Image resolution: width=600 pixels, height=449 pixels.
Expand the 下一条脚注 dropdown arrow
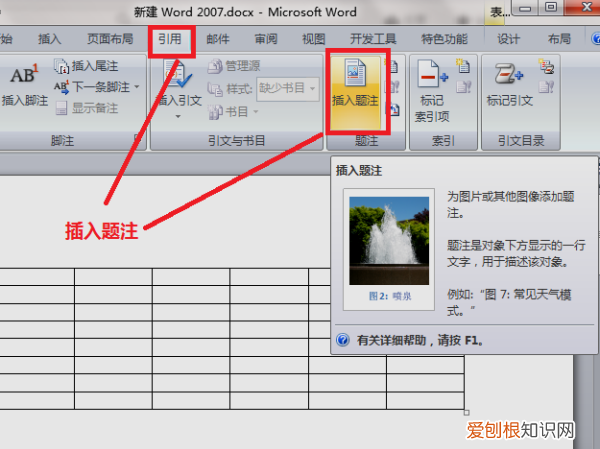[x=137, y=87]
